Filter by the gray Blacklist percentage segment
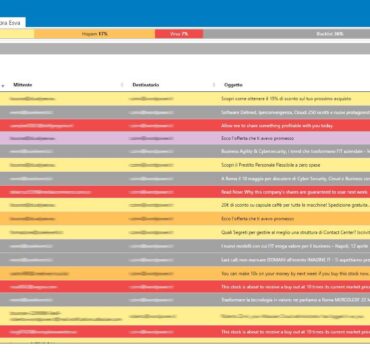Image resolution: width=370 pixels, height=362 pixels. tap(287, 34)
